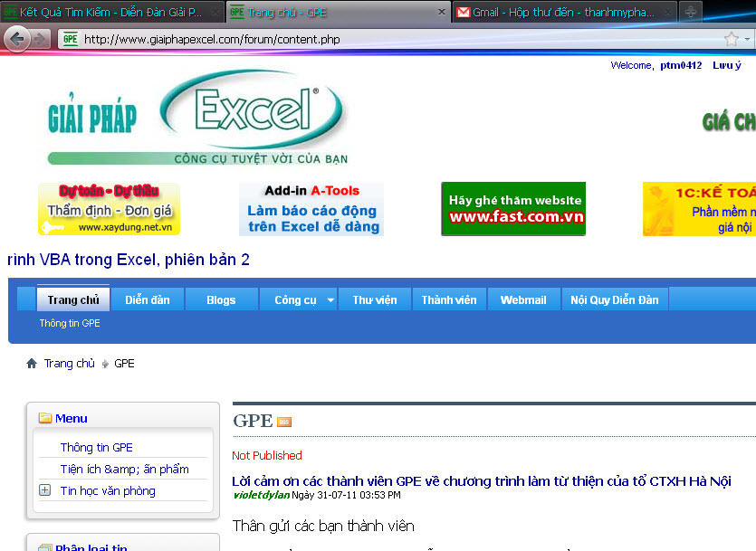Viewport: 756px width, 551px height.
Task: Open the RSS feed icon next to GPE
Action: (284, 422)
